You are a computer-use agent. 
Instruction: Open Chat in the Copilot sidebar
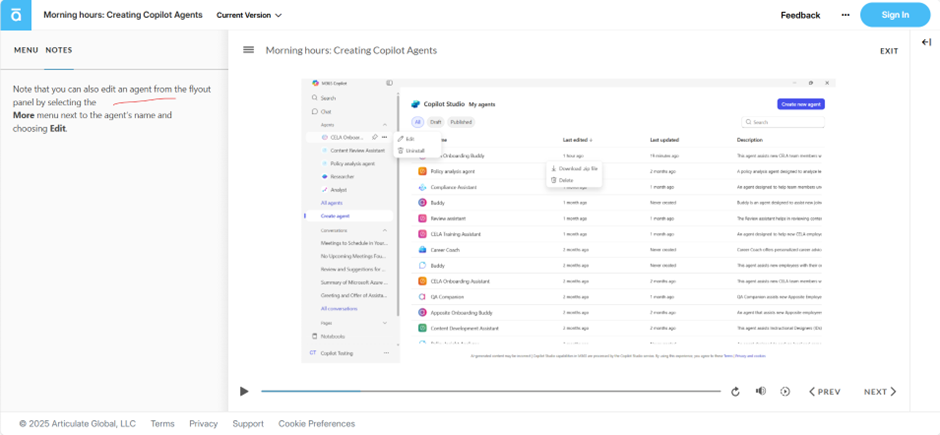(x=321, y=111)
